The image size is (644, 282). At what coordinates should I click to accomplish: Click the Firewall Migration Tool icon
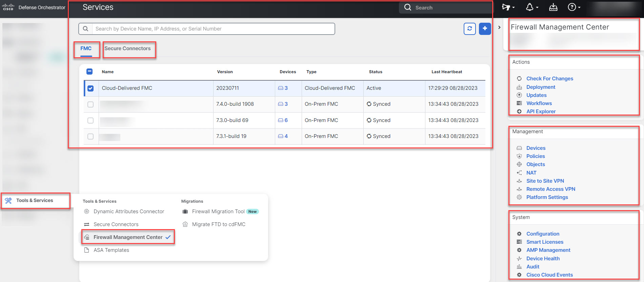pyautogui.click(x=185, y=211)
